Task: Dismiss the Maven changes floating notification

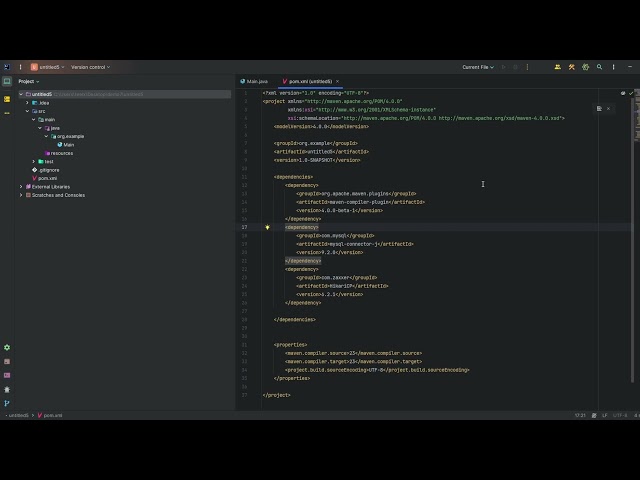Action: (x=609, y=109)
